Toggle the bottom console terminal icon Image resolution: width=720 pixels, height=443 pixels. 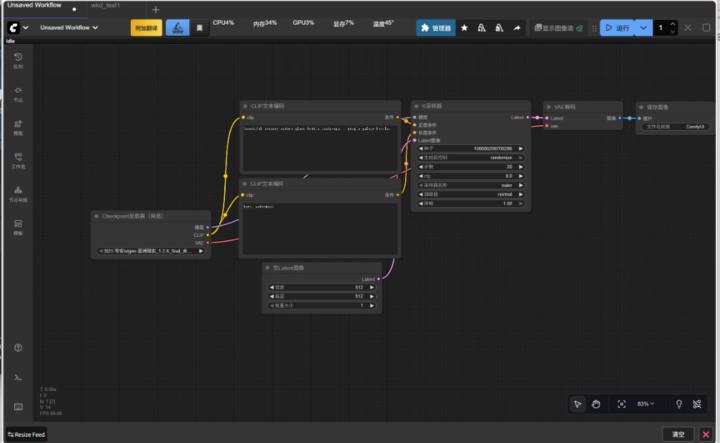point(18,377)
